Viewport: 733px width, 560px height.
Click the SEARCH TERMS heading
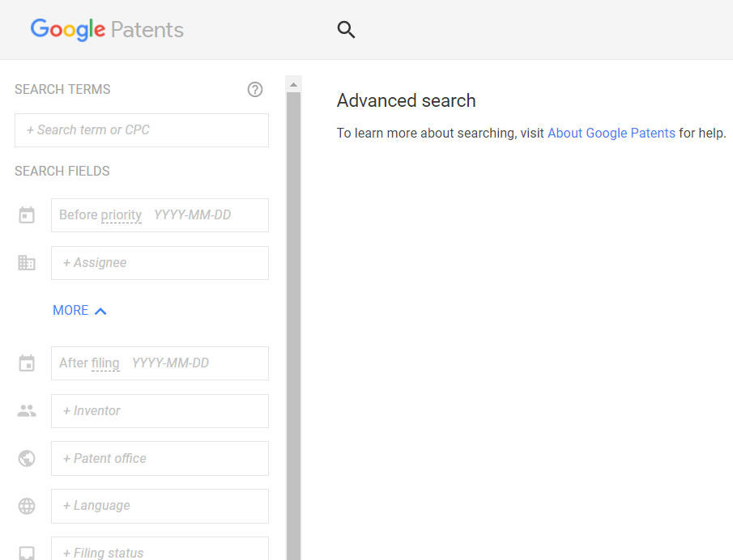tap(62, 89)
